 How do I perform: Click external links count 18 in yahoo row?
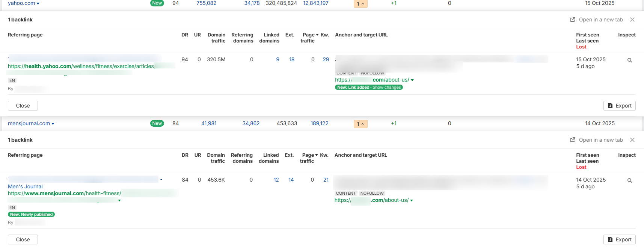pyautogui.click(x=292, y=59)
